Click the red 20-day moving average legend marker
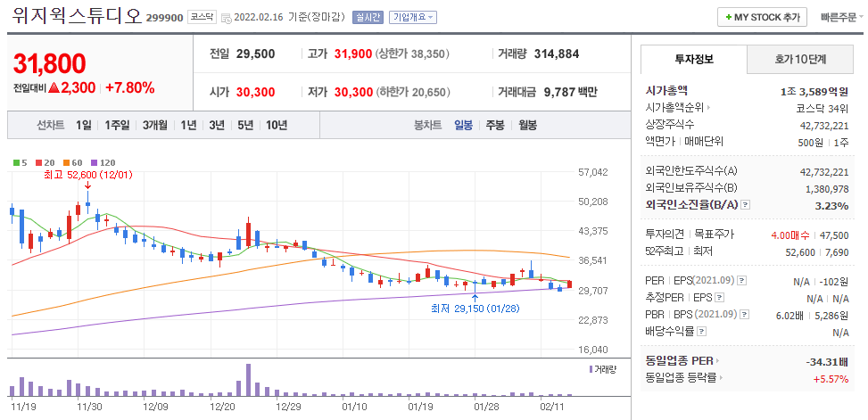Image resolution: width=868 pixels, height=420 pixels. [x=38, y=162]
